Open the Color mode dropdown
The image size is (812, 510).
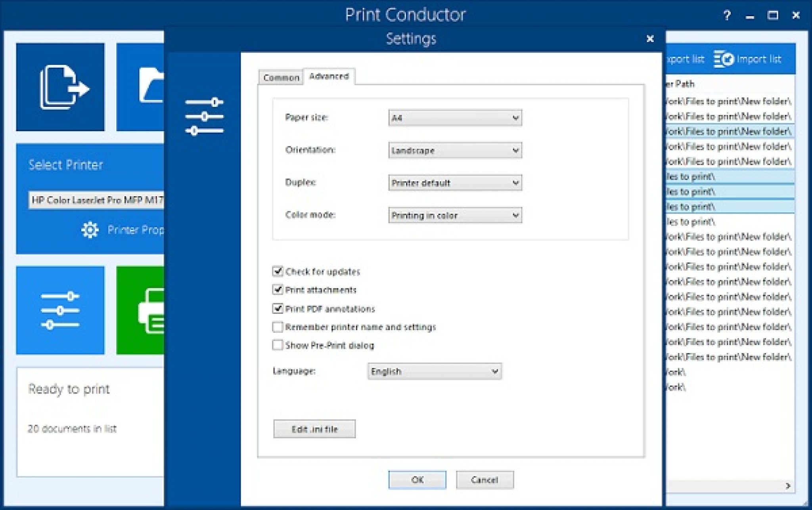[x=455, y=215]
